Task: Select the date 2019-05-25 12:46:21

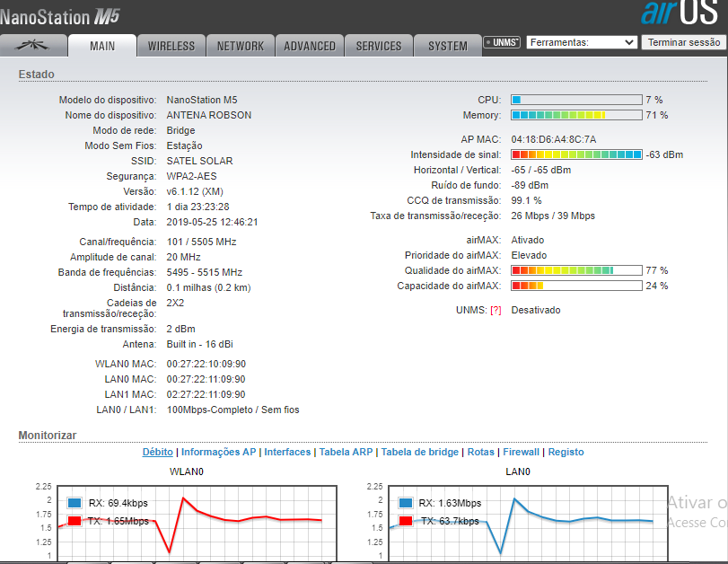Action: (x=212, y=222)
